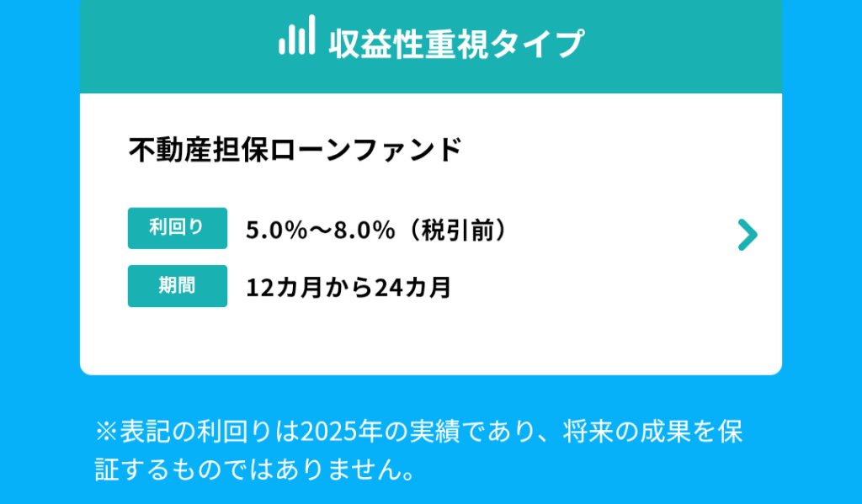This screenshot has height=504, width=862.
Task: Click the 12カ月 minimum period text
Action: point(282,288)
